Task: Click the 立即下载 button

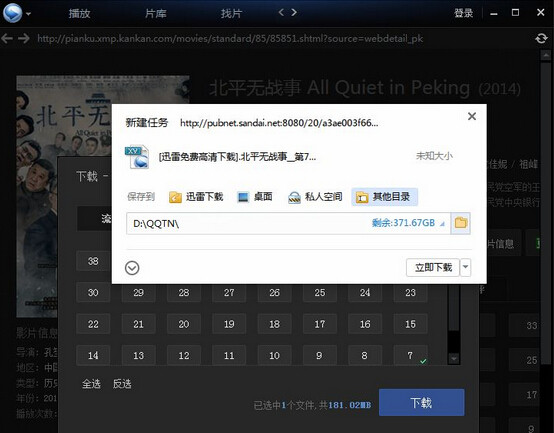Action: [433, 267]
